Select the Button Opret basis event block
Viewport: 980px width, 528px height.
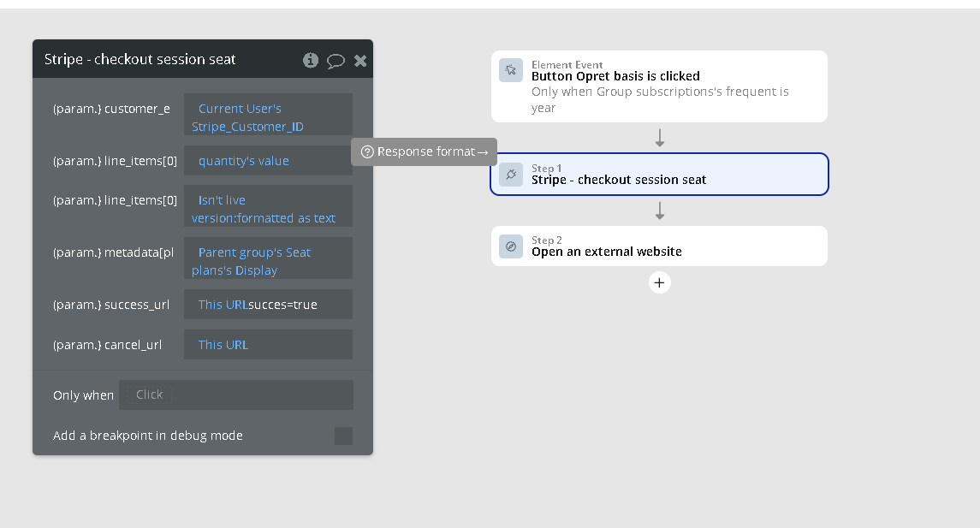[x=659, y=86]
